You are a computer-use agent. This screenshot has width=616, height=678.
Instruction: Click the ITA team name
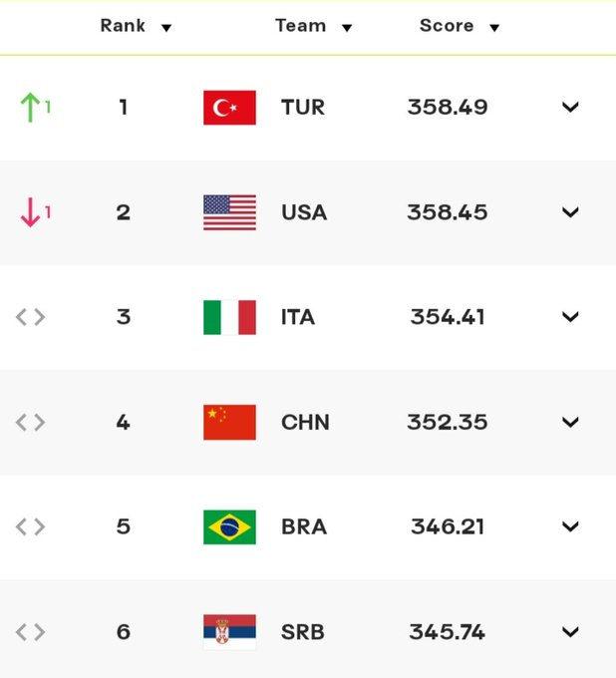click(x=298, y=317)
